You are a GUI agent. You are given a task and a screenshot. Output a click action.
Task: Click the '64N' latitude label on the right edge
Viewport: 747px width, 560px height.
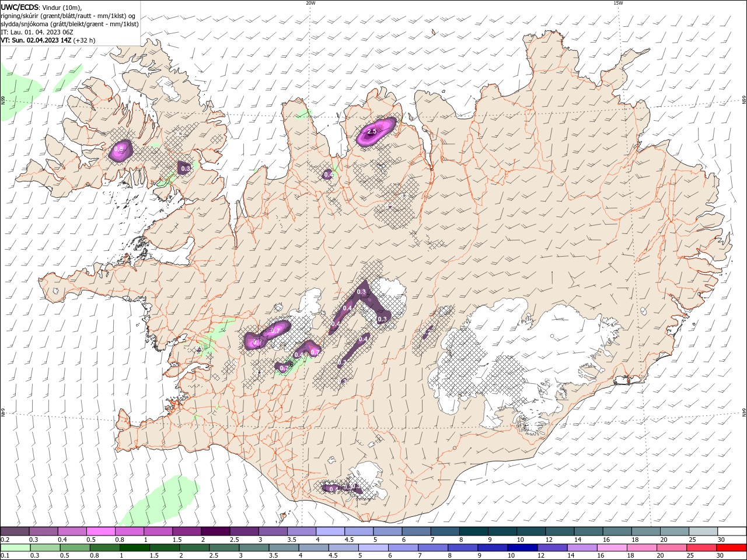[x=744, y=412]
